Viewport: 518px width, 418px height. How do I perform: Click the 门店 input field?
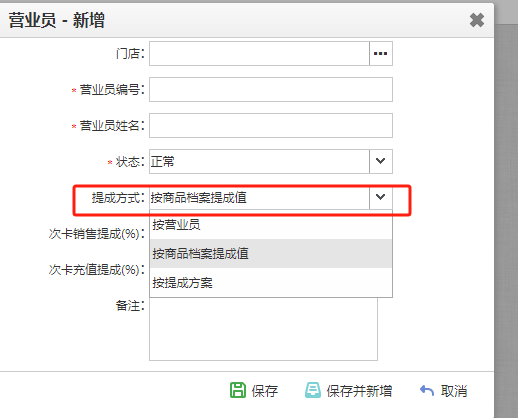click(x=259, y=53)
